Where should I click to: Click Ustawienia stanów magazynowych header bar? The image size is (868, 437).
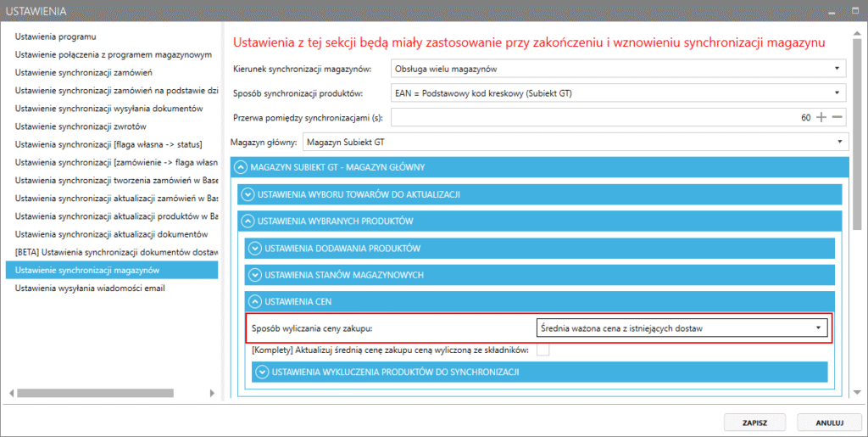(x=540, y=275)
